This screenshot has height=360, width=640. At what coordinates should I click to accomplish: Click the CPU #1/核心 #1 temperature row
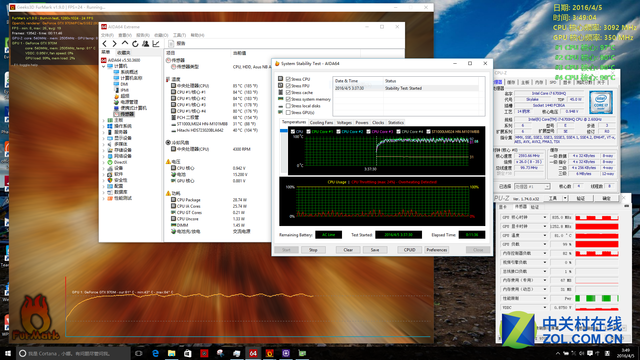pyautogui.click(x=214, y=92)
